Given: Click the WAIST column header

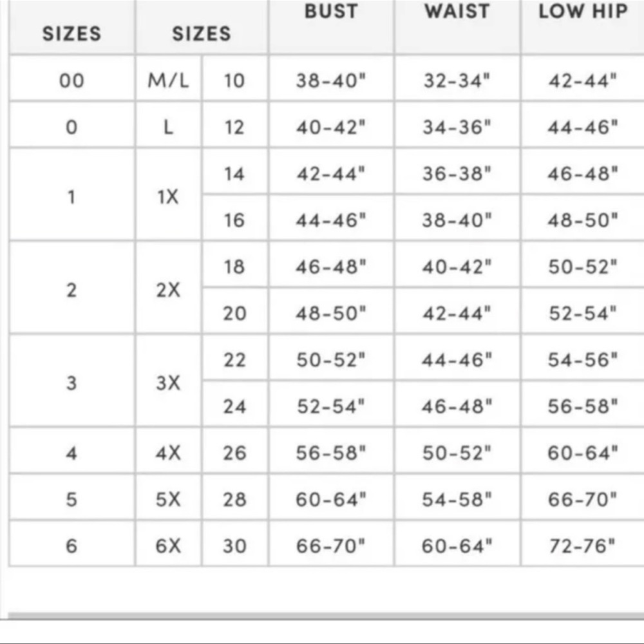Looking at the screenshot, I should point(457,12).
